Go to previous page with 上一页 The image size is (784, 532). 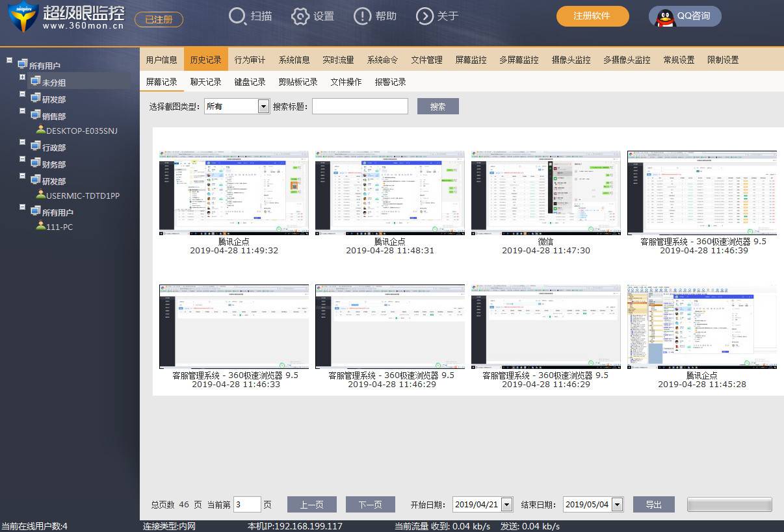(x=311, y=505)
